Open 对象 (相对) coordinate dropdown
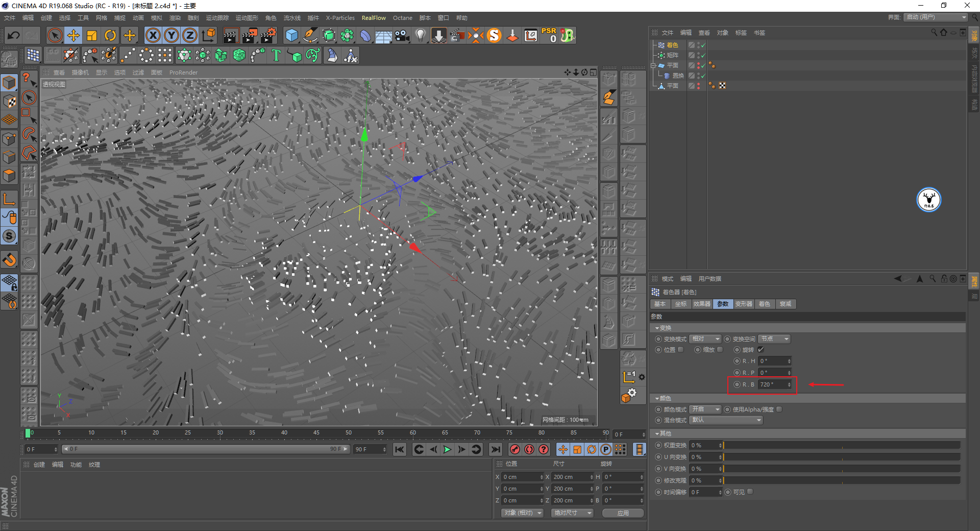This screenshot has height=531, width=980. click(x=522, y=513)
